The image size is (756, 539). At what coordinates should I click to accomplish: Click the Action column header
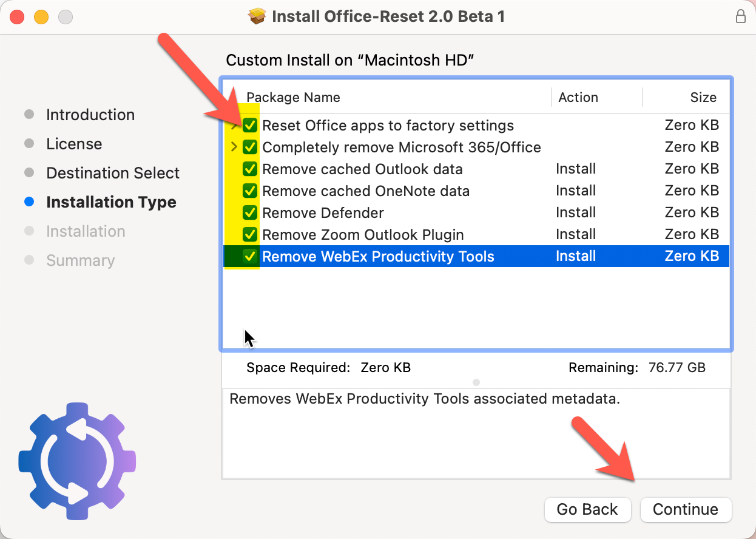click(x=578, y=98)
